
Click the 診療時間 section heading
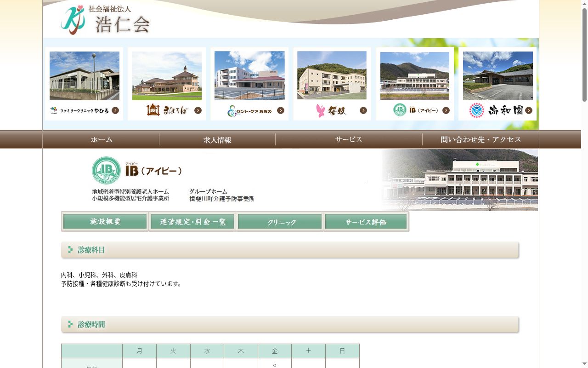coord(290,324)
